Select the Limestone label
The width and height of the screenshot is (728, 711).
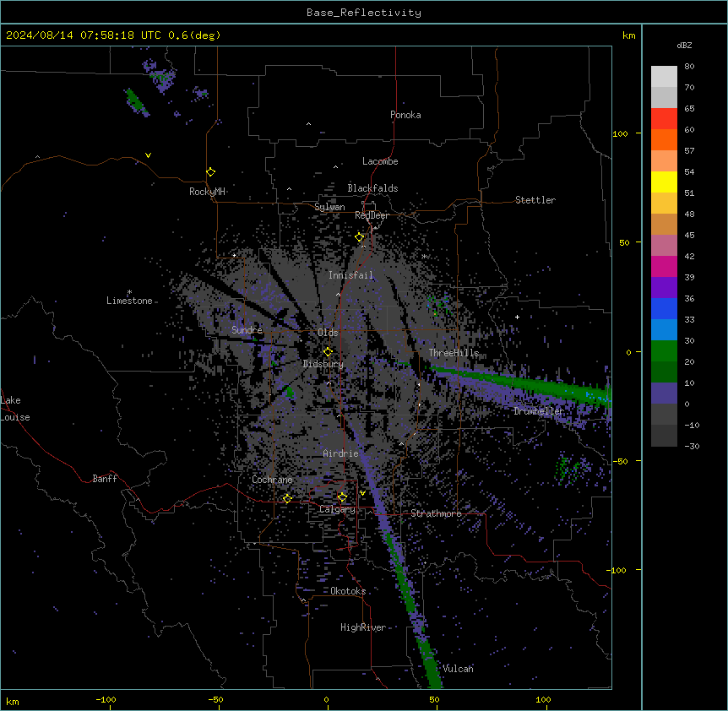pos(129,301)
